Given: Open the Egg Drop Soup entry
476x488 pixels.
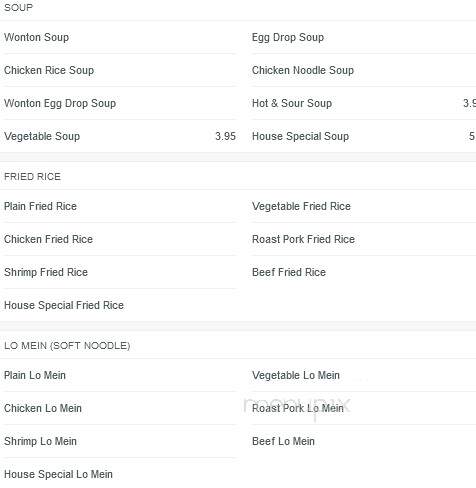Looking at the screenshot, I should click(288, 37).
